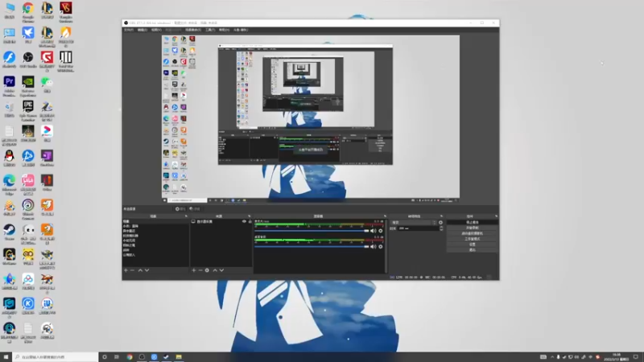
Task: Mute the Mic/Aux channel speaker icon
Action: coord(373,231)
